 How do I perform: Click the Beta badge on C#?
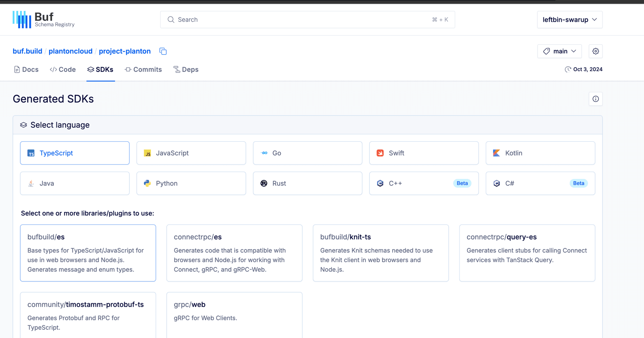578,183
